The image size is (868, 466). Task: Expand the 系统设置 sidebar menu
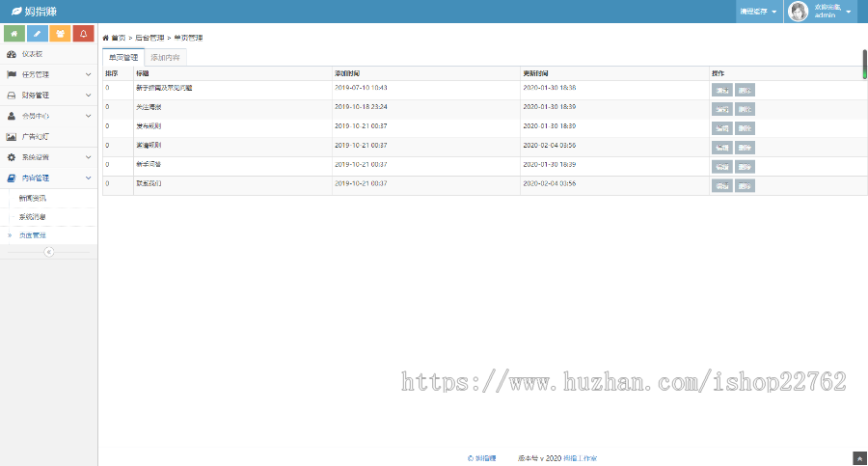pyautogui.click(x=48, y=157)
